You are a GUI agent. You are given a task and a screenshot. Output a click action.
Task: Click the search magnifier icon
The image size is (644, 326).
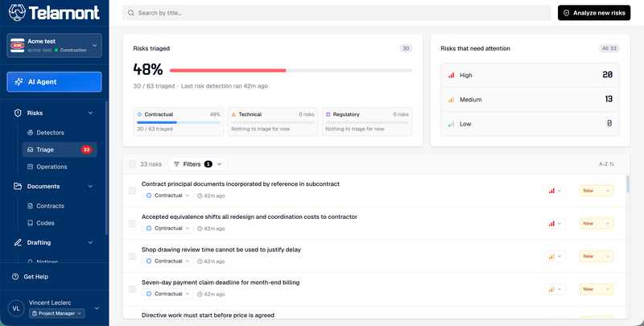coord(131,13)
